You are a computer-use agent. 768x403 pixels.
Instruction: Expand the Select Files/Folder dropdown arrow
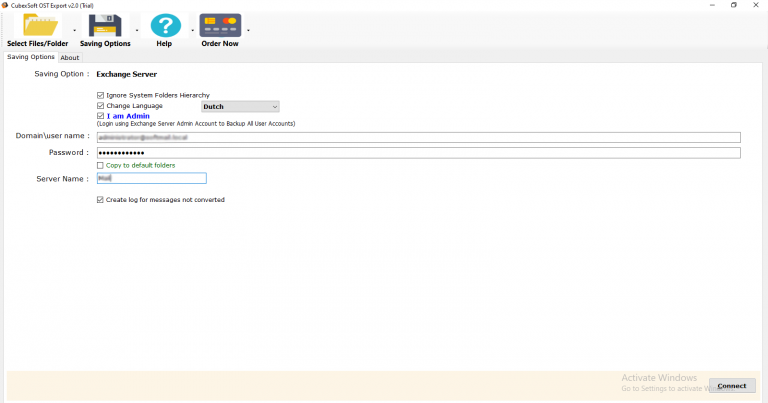click(74, 30)
